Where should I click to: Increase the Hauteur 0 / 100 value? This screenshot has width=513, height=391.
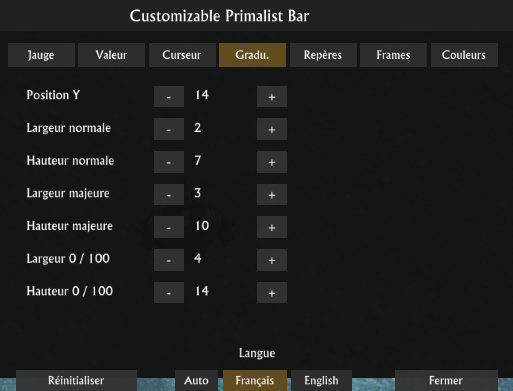(272, 292)
